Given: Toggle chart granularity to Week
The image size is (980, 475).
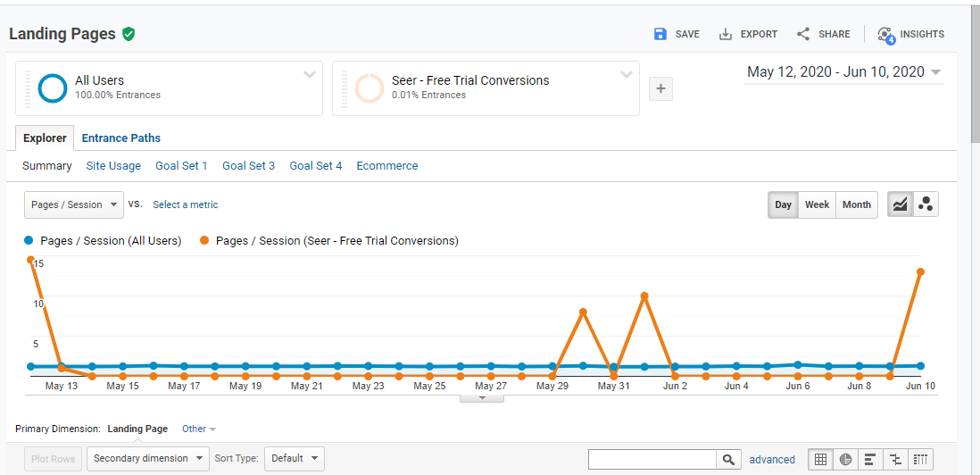Looking at the screenshot, I should [817, 204].
